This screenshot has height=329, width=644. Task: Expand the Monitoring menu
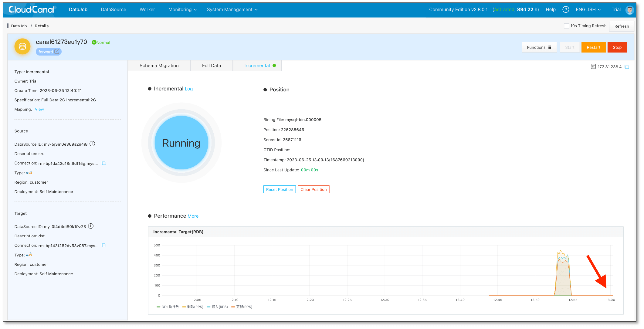[182, 9]
